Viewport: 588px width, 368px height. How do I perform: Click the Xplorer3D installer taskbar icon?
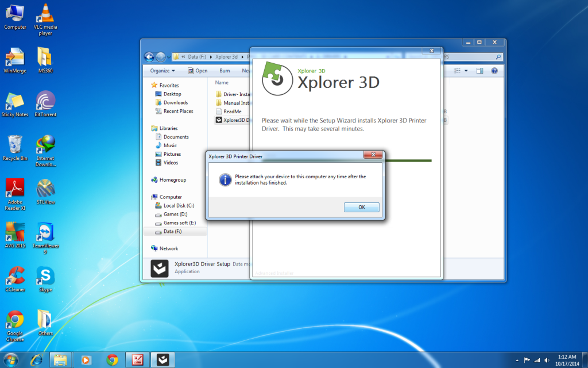pos(163,360)
